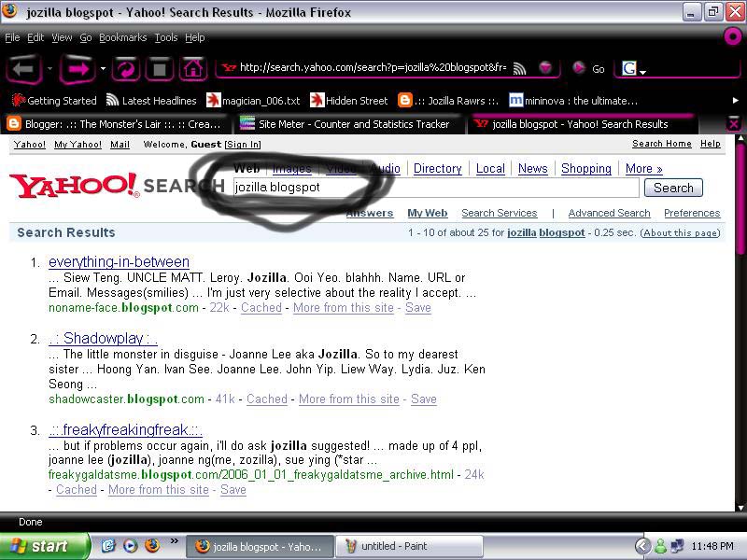Screen dimensions: 747x560
Task: Open the Help menu
Action: tap(195, 37)
